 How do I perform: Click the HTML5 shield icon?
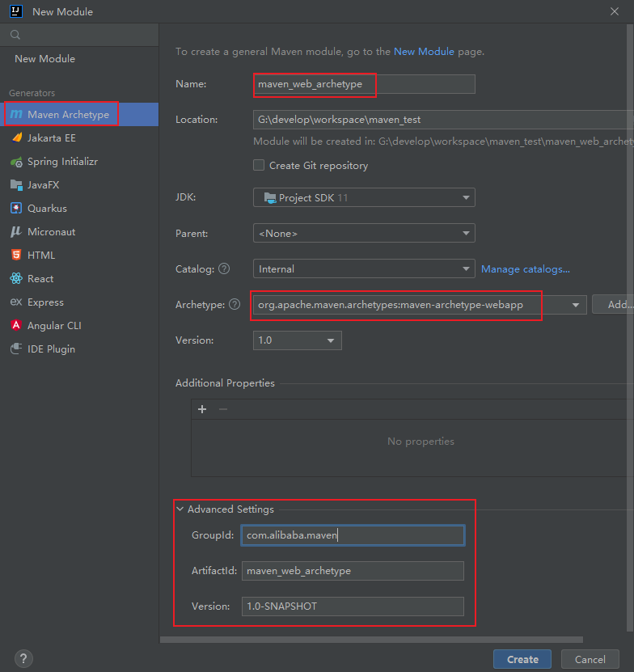pyautogui.click(x=16, y=255)
